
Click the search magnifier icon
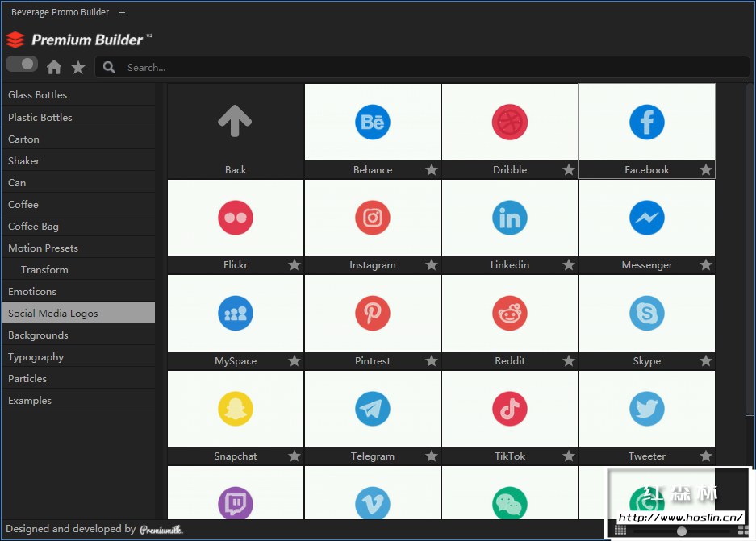(109, 67)
